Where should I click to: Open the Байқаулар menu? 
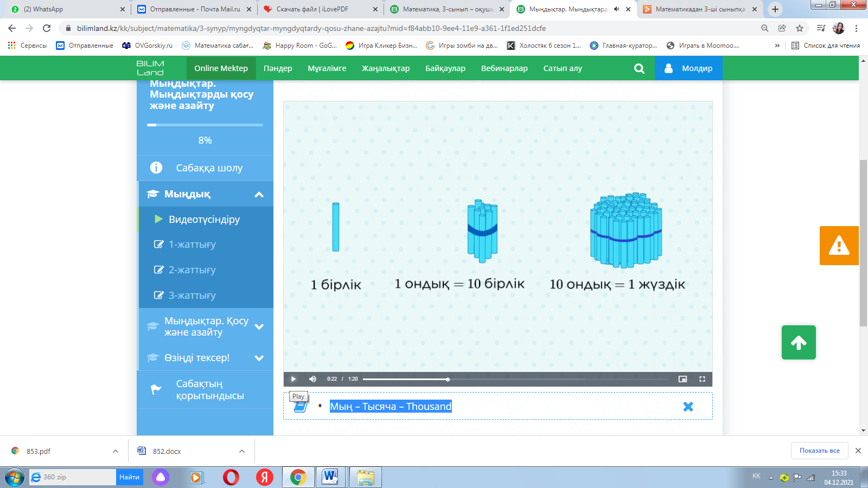tap(445, 68)
